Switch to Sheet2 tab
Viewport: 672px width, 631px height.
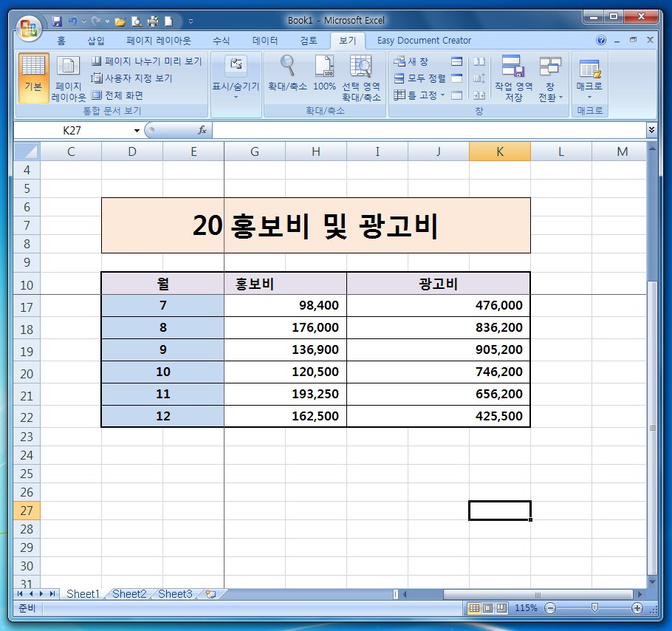(x=129, y=594)
